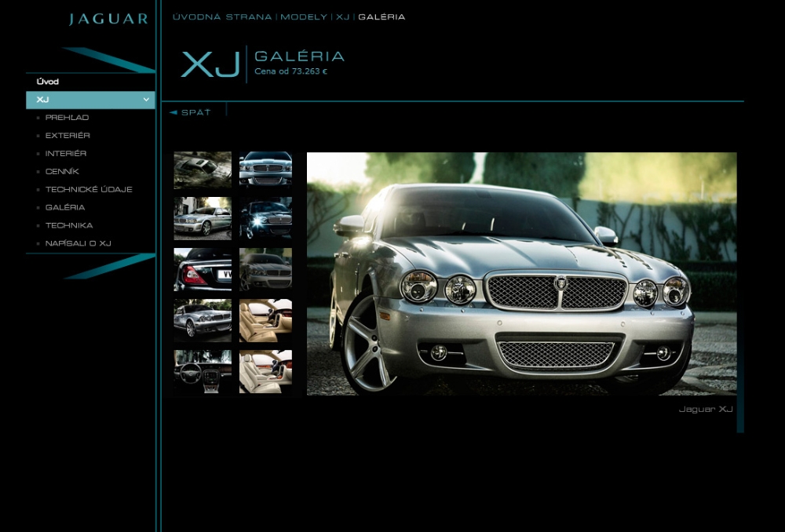
Task: Click the back arrow icon beside SPÄŤ
Action: pyautogui.click(x=173, y=113)
